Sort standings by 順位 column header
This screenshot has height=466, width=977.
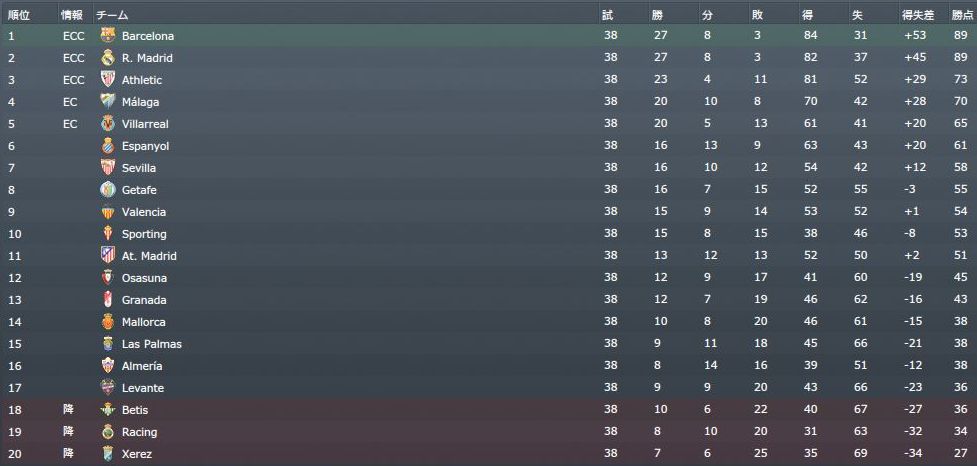click(19, 15)
